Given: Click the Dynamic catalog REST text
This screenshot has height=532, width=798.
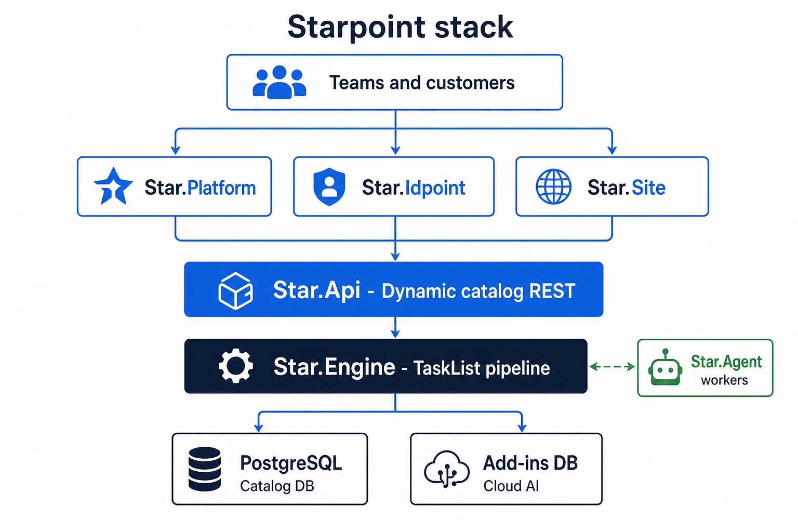Looking at the screenshot, I should [x=478, y=291].
